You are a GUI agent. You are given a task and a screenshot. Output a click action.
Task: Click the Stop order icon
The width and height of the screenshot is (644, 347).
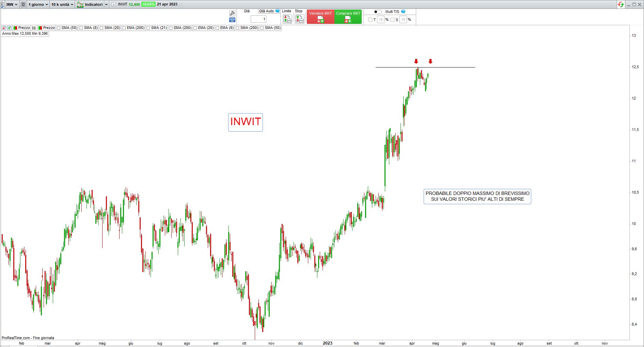299,19
